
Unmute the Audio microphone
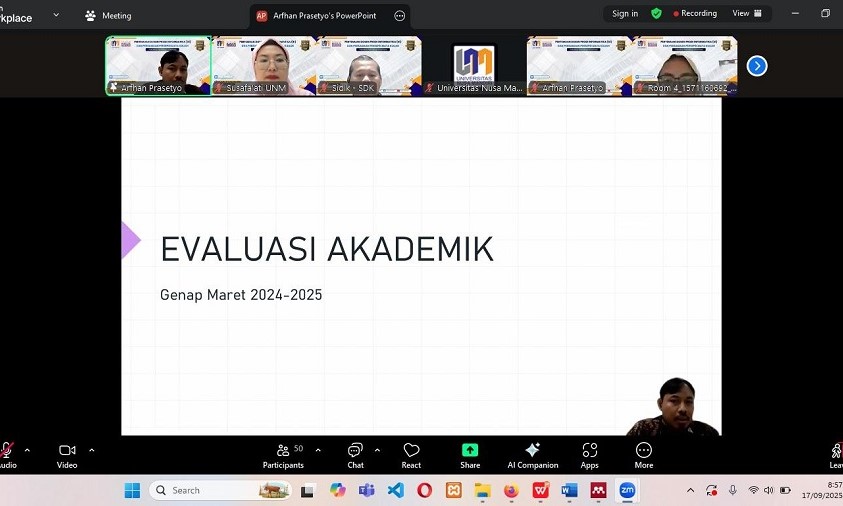pos(7,454)
